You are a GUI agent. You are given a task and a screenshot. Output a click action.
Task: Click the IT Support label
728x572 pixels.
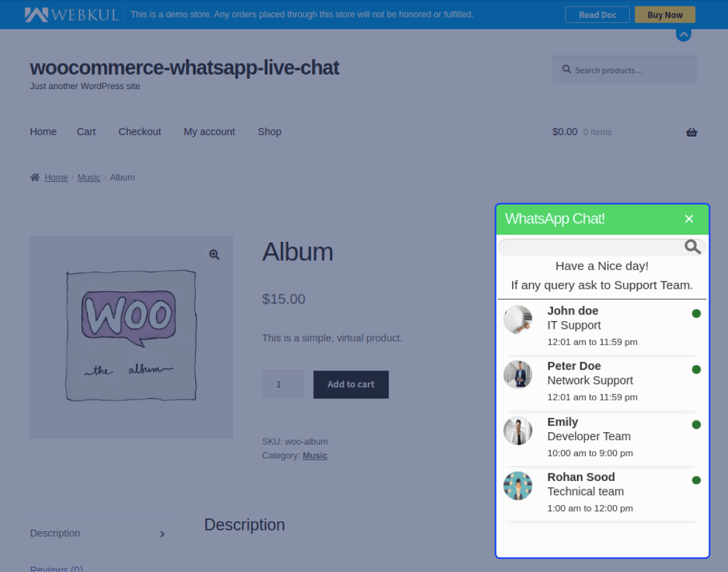click(574, 326)
